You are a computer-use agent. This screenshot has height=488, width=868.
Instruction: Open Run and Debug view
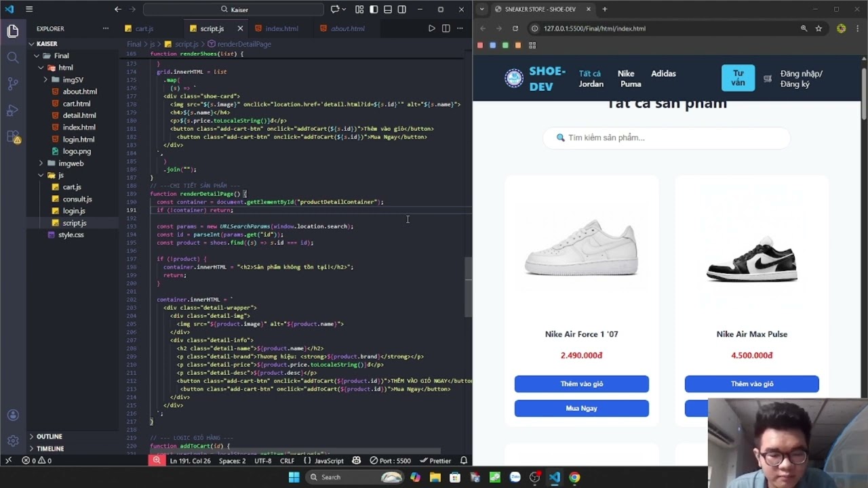point(12,110)
